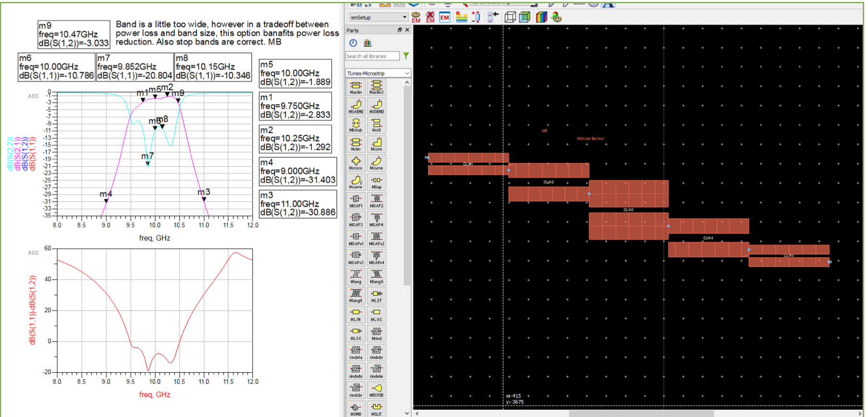Open EM simulation settings gear icon

pyautogui.click(x=416, y=17)
